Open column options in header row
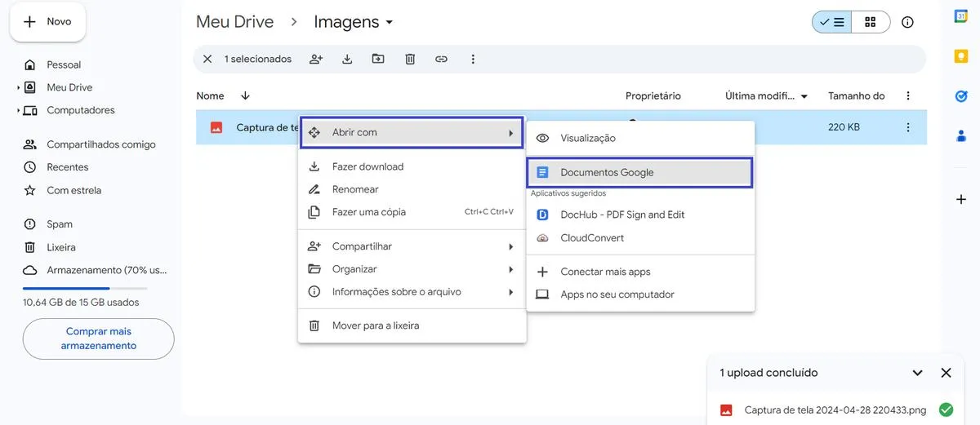This screenshot has width=980, height=425. [x=908, y=95]
